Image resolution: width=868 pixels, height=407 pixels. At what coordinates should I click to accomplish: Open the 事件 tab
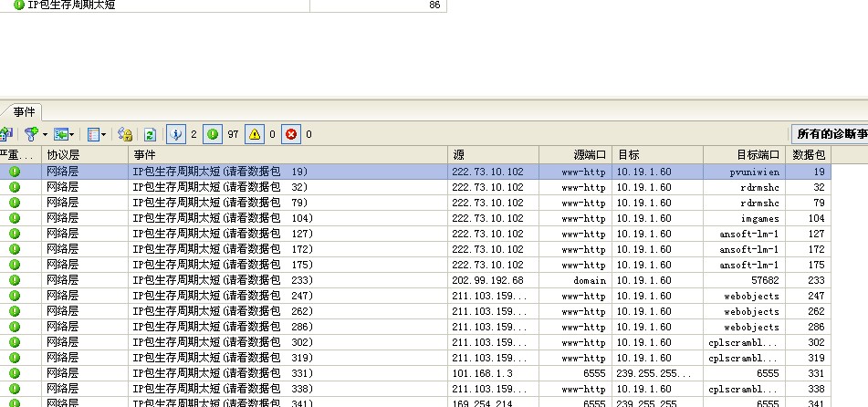(x=22, y=112)
